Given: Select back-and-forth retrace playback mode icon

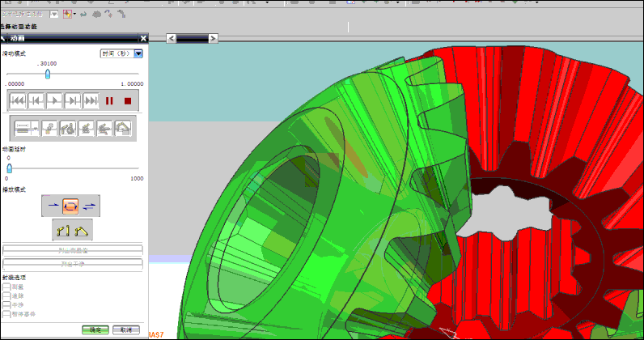Looking at the screenshot, I should pyautogui.click(x=89, y=206).
